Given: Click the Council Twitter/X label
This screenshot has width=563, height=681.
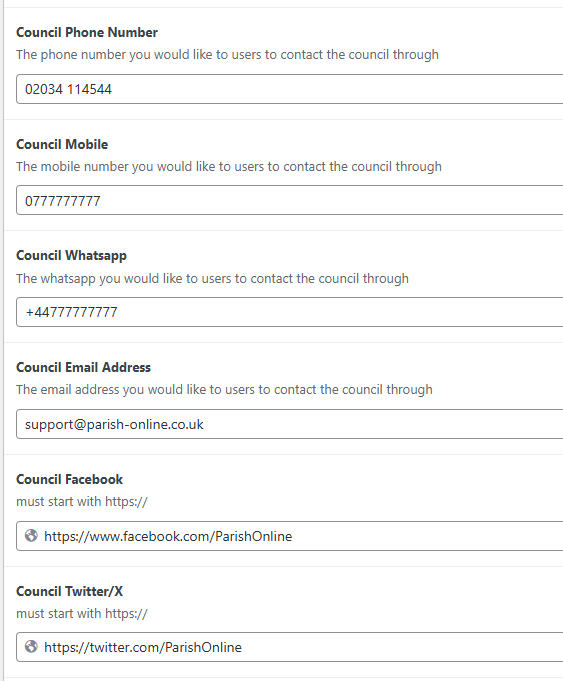Looking at the screenshot, I should (x=70, y=592).
